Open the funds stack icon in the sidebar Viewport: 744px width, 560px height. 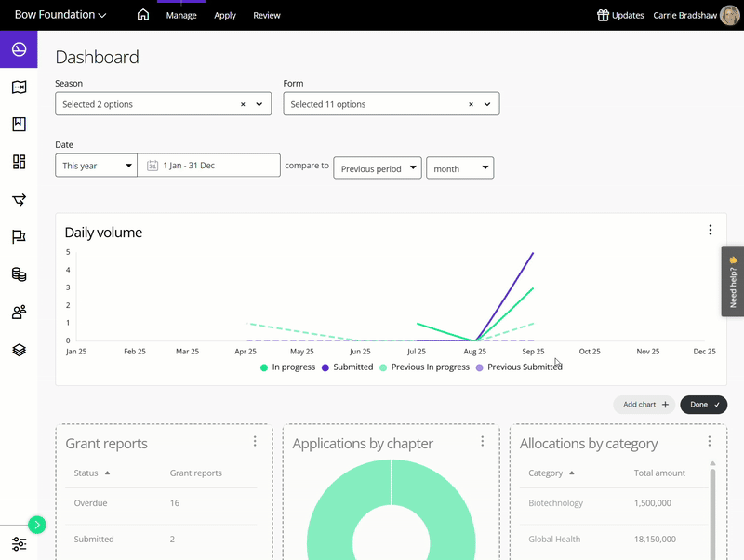[19, 273]
